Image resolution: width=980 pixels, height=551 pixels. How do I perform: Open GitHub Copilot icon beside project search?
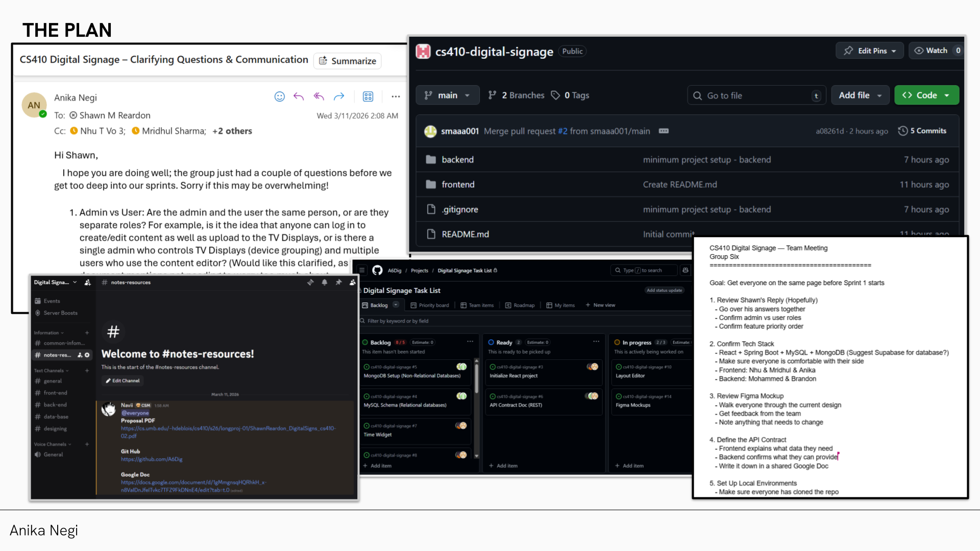coord(685,270)
